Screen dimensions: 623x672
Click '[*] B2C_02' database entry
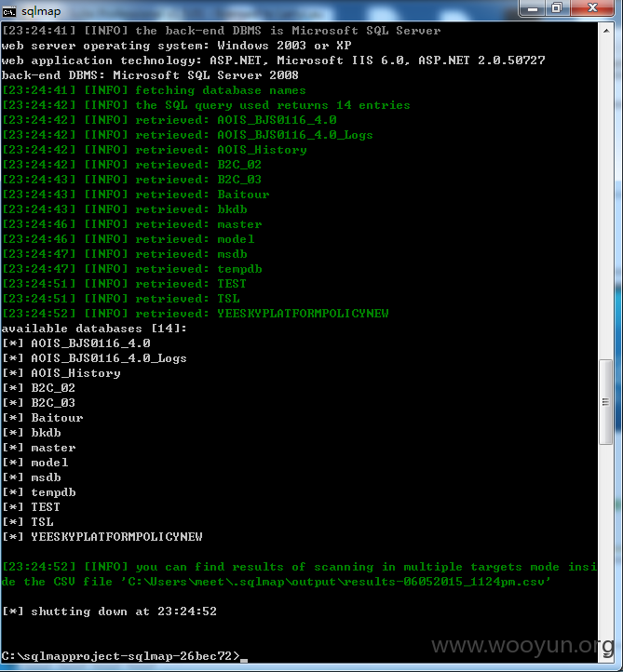pyautogui.click(x=38, y=388)
